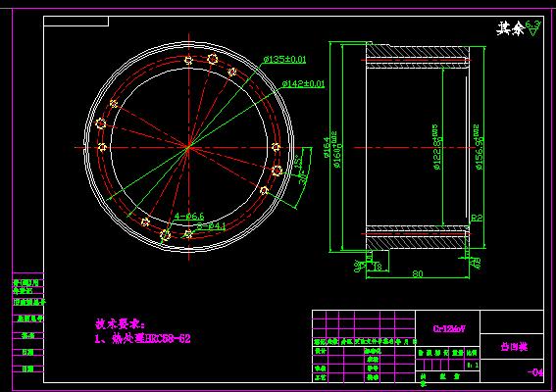Click the -04 drawing number
The image size is (556, 392).
pos(535,372)
